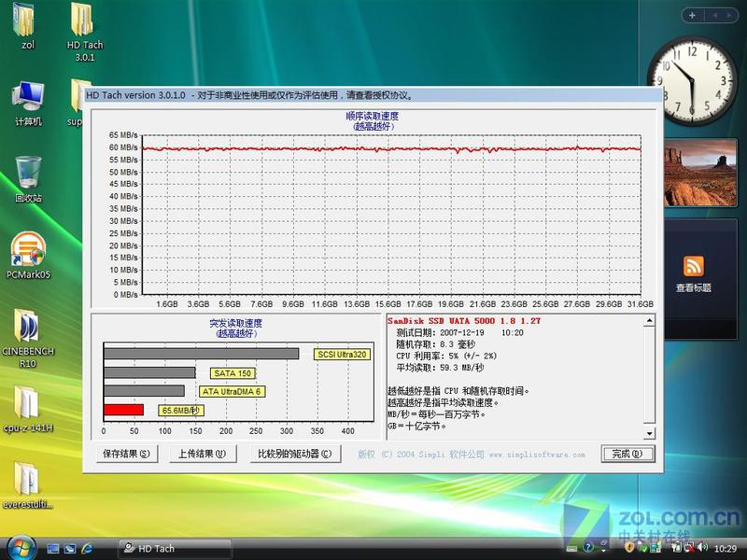Click results panel scroll down arrow
The width and height of the screenshot is (747, 560).
click(x=649, y=433)
